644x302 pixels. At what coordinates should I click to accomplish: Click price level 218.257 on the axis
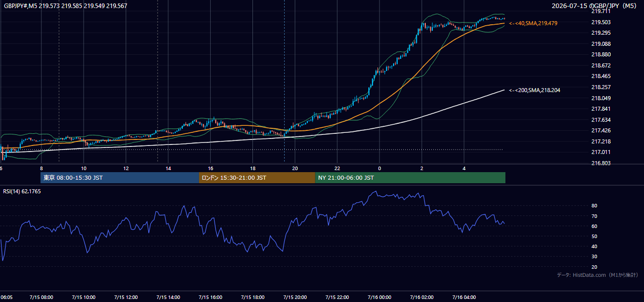[x=601, y=87]
